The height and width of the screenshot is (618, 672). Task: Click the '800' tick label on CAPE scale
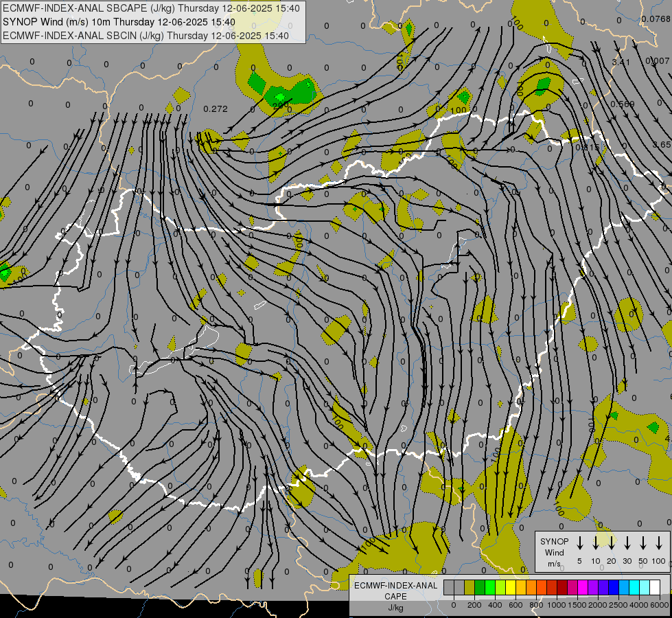(x=536, y=605)
